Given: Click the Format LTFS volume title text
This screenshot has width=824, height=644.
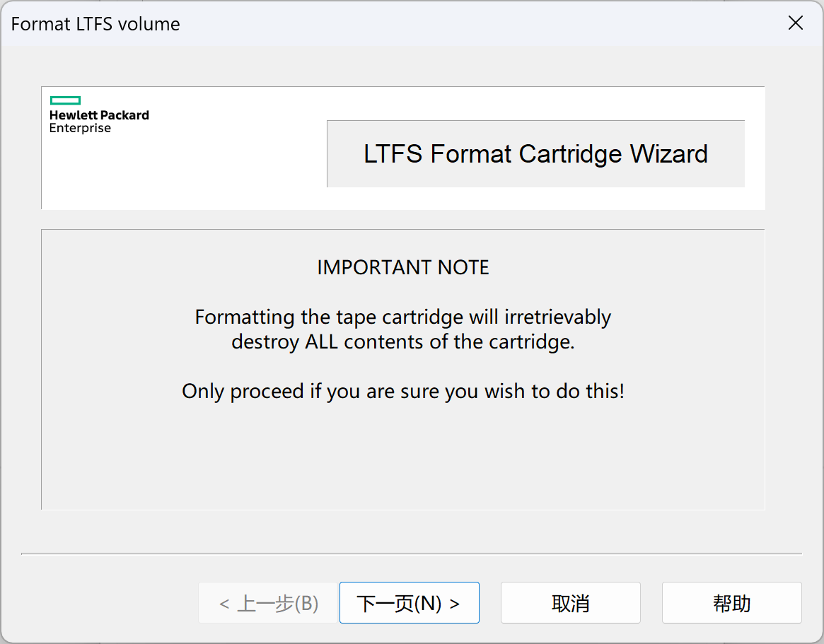Looking at the screenshot, I should (x=95, y=24).
